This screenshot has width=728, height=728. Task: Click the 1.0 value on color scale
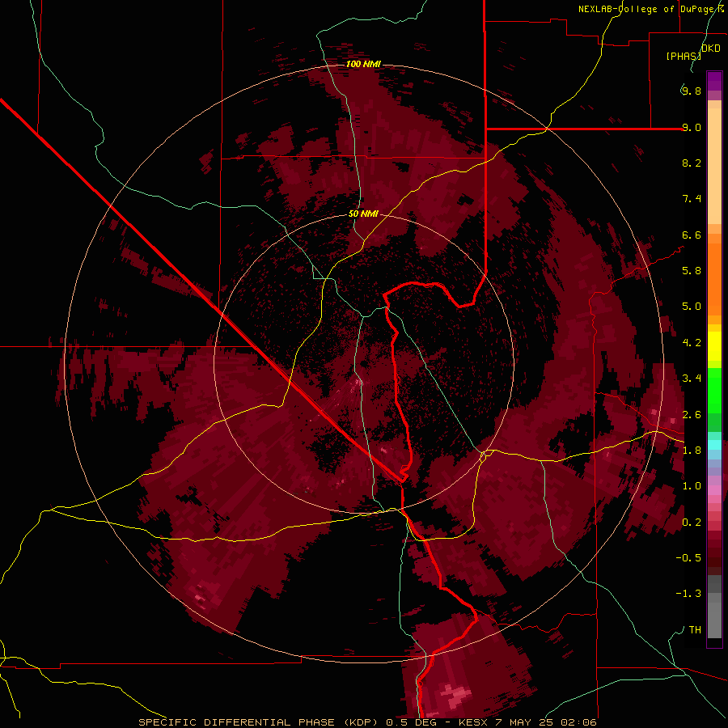[x=692, y=486]
